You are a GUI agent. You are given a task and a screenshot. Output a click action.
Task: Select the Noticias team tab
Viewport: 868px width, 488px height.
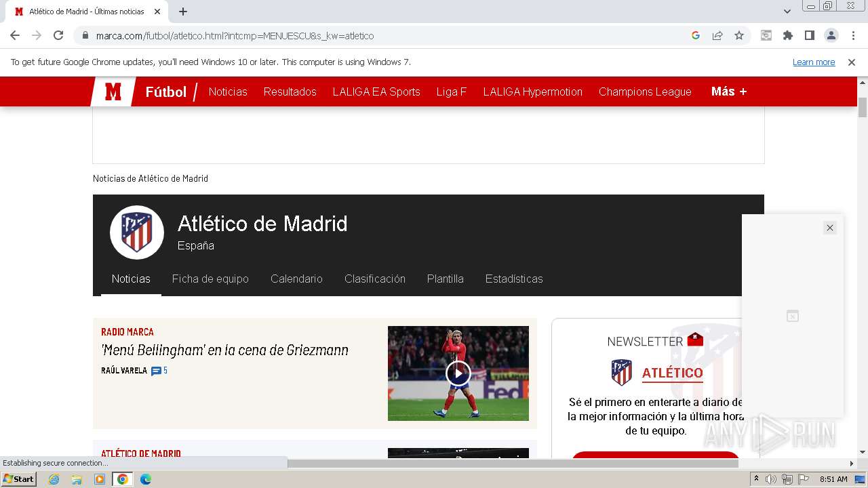131,279
